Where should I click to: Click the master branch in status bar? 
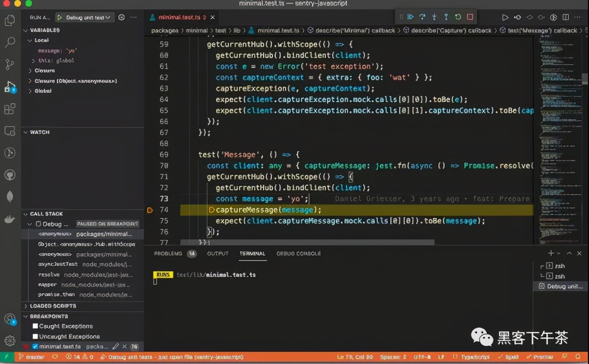31,357
